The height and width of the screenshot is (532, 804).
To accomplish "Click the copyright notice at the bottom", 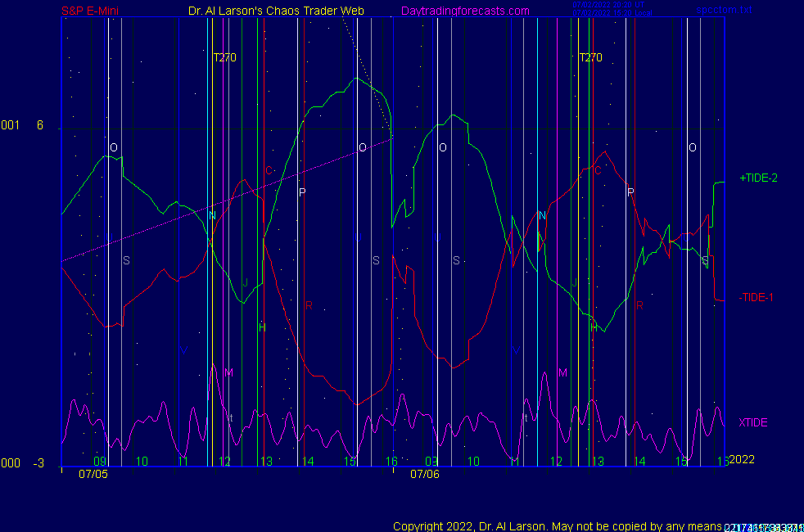I will pos(557,526).
